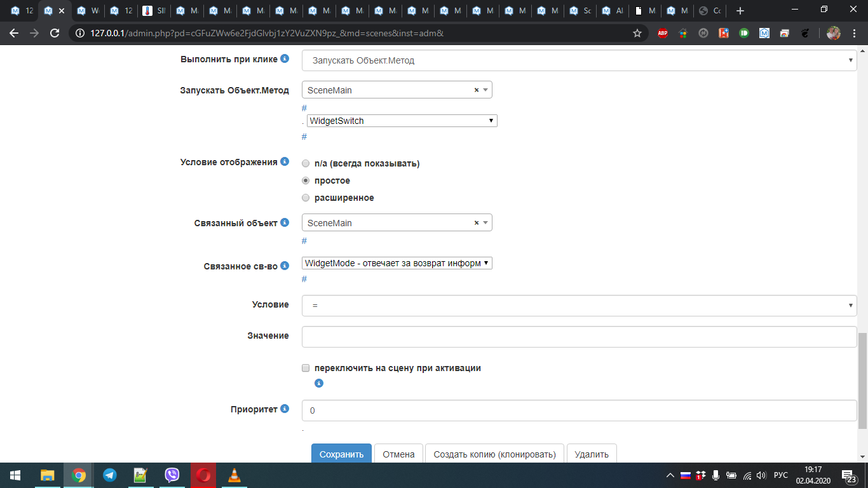Open the new tab with plus button

(740, 11)
